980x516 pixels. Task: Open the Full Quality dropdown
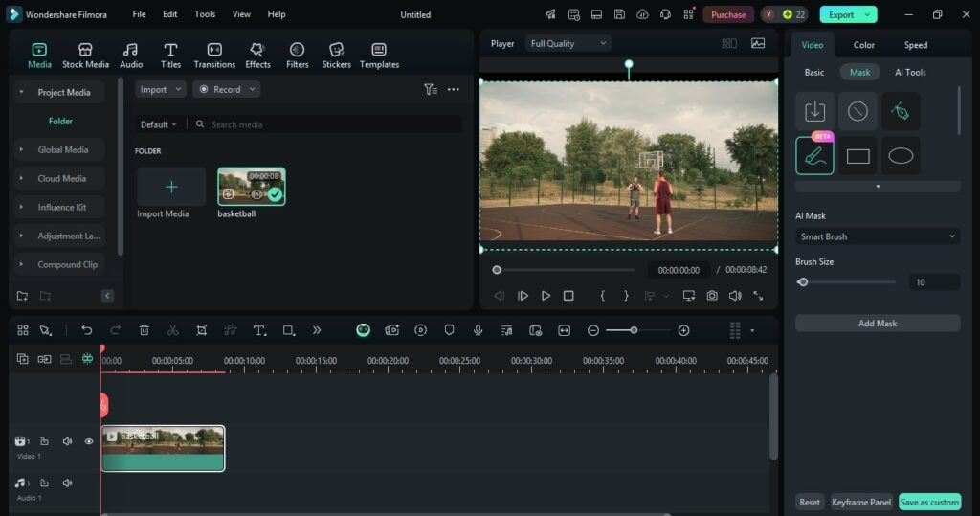(x=568, y=43)
